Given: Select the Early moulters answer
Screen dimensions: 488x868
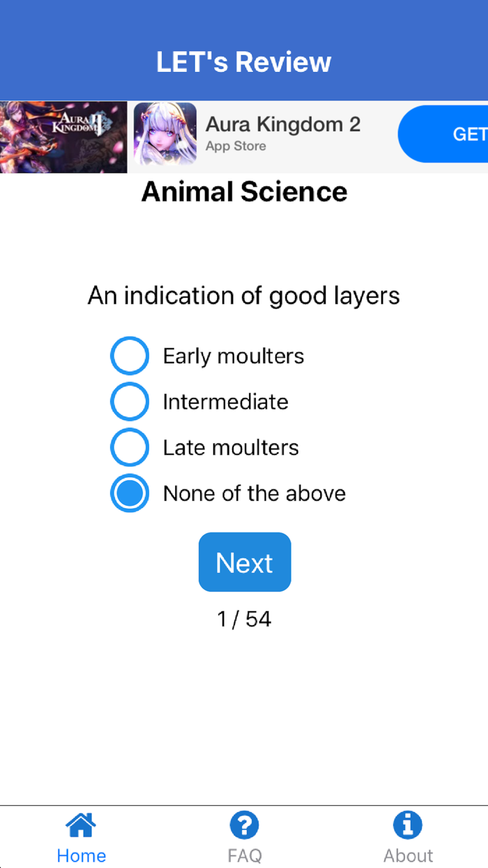Looking at the screenshot, I should tap(130, 356).
